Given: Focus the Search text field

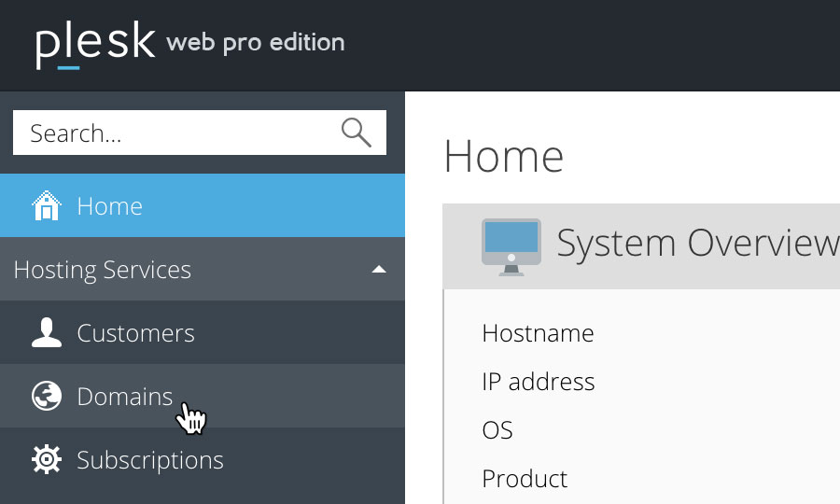Looking at the screenshot, I should pos(200,133).
